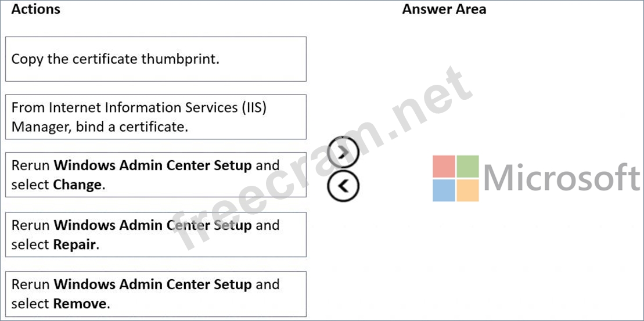Click the Microsoft four-square logo
The width and height of the screenshot is (644, 321).
coord(456,178)
